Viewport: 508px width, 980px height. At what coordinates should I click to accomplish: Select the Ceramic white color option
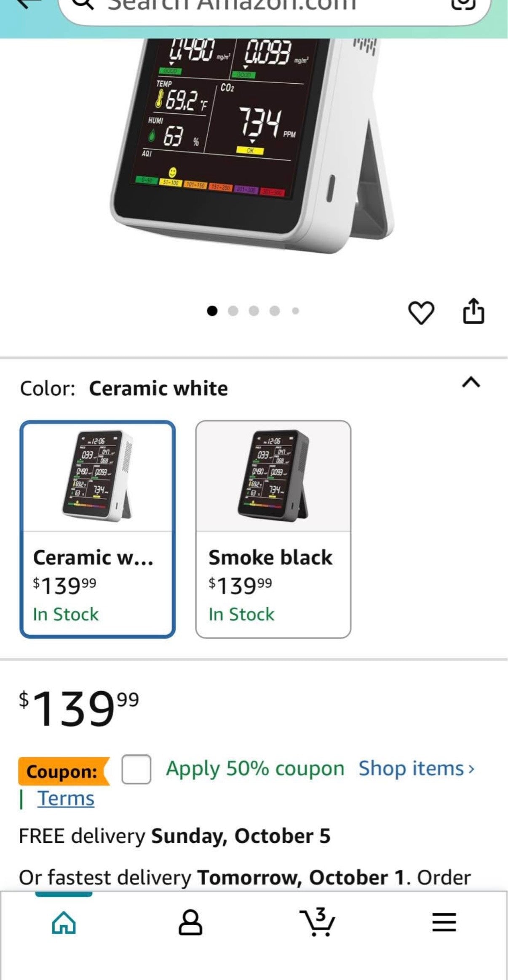[x=97, y=529]
